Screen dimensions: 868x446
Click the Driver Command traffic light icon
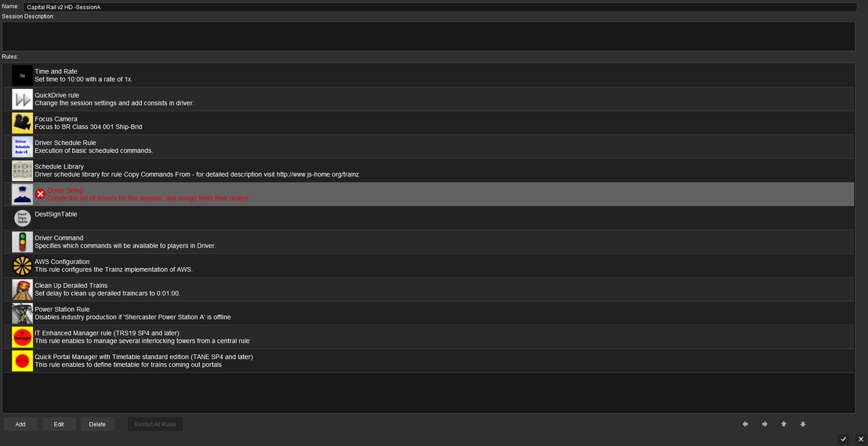click(x=22, y=242)
